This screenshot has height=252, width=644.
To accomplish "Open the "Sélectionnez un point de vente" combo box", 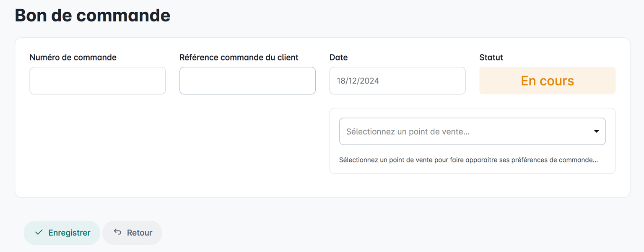I will [472, 131].
